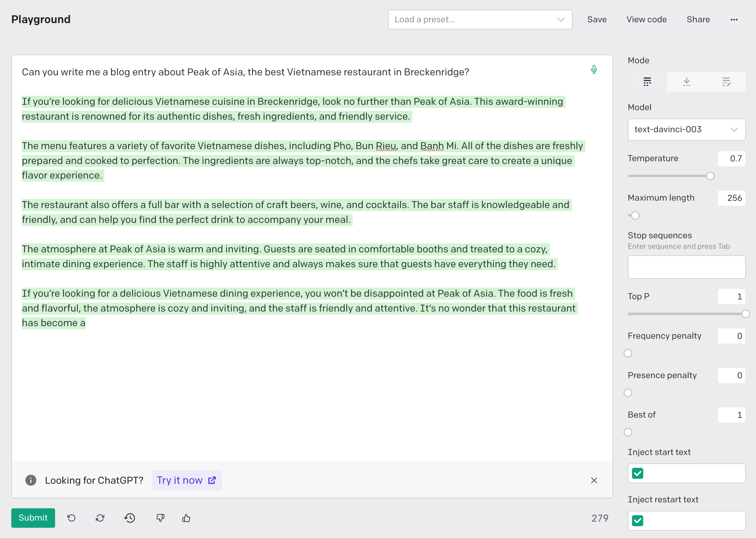This screenshot has width=756, height=538.
Task: Open the Load a preset dropdown
Action: [480, 19]
